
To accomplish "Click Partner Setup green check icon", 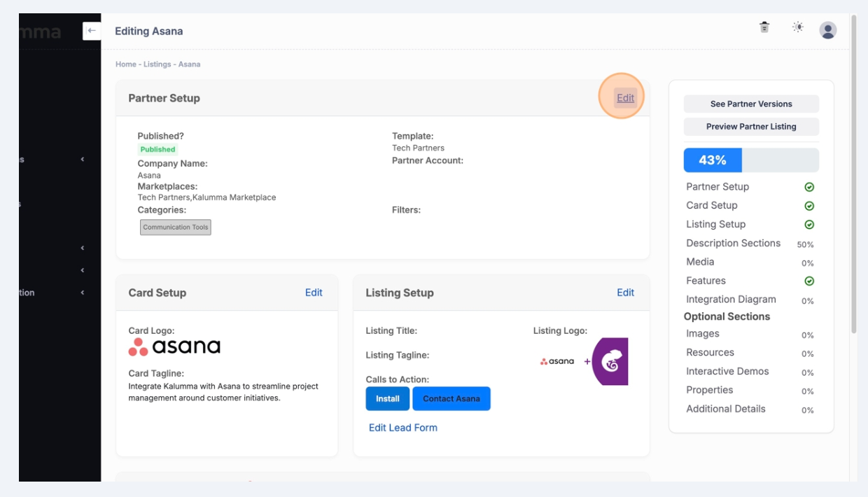I will pyautogui.click(x=809, y=188).
